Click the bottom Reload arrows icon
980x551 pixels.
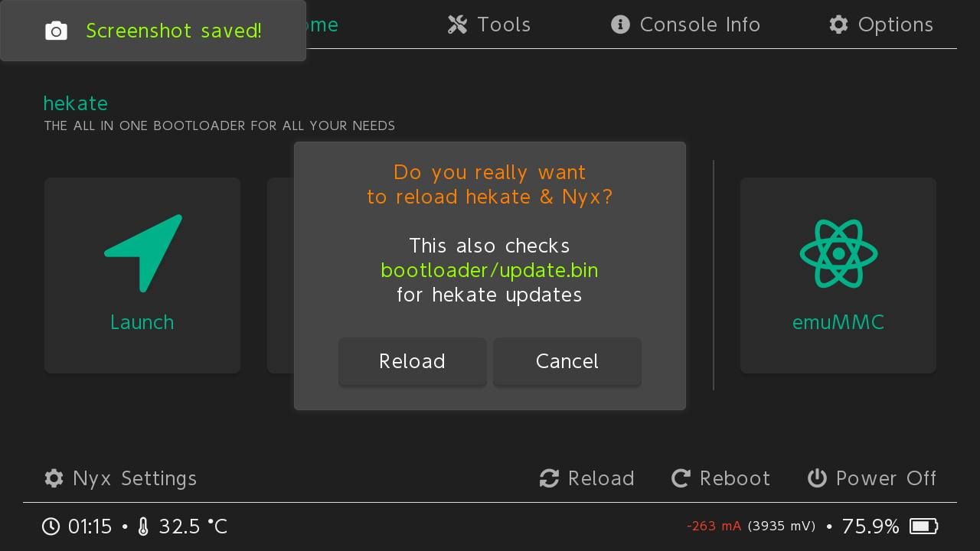pos(549,478)
